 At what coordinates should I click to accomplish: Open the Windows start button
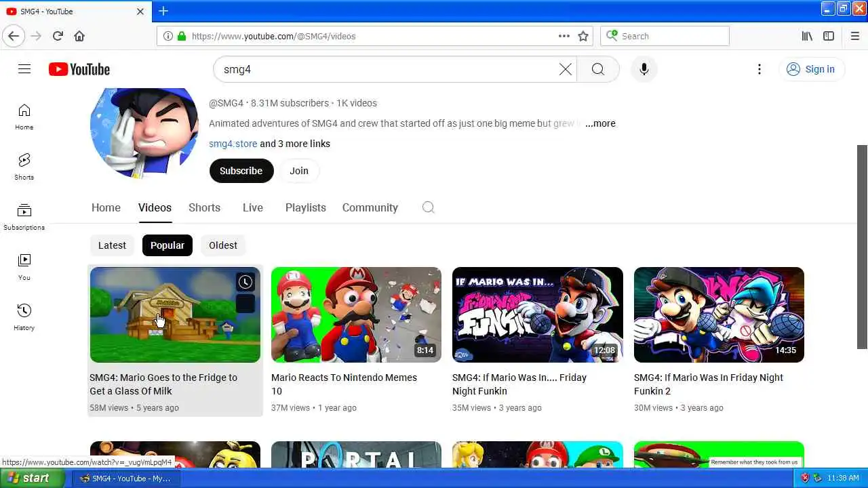coord(33,478)
